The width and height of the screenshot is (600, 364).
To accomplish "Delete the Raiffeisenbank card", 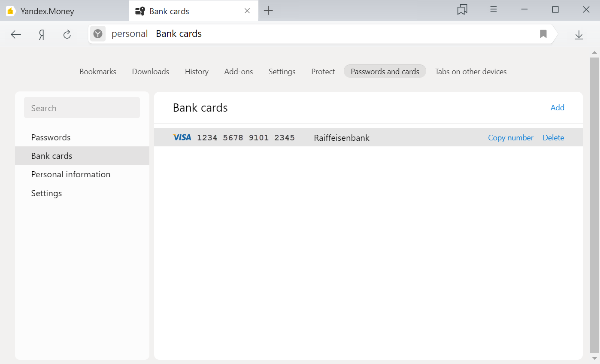I will pos(553,138).
